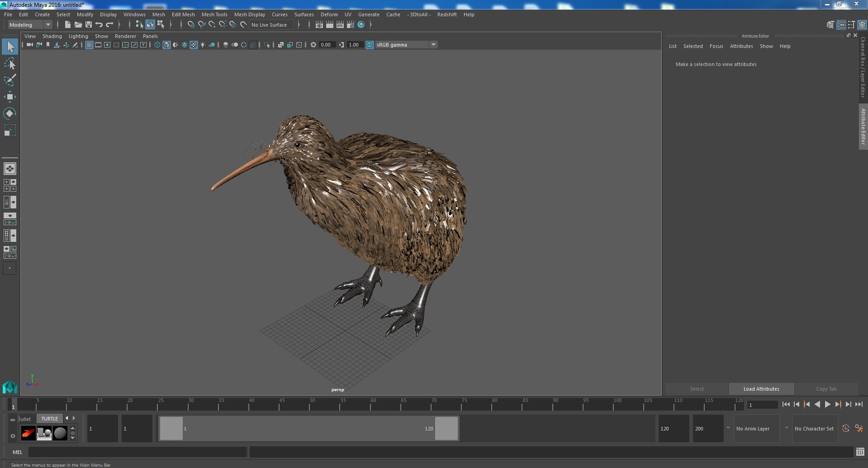868x468 pixels.
Task: Click the select camera icon in panel toolbar
Action: click(x=29, y=45)
